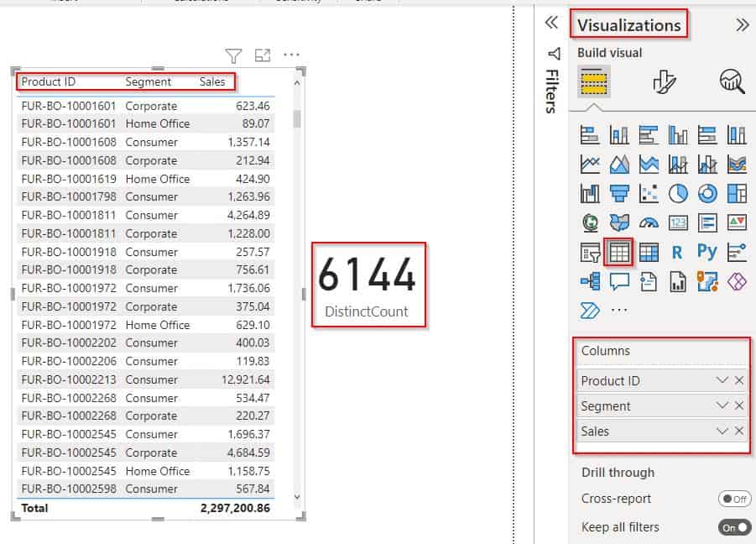Open More options ellipsis above table
Screen dimensions: 756x544
(x=291, y=55)
